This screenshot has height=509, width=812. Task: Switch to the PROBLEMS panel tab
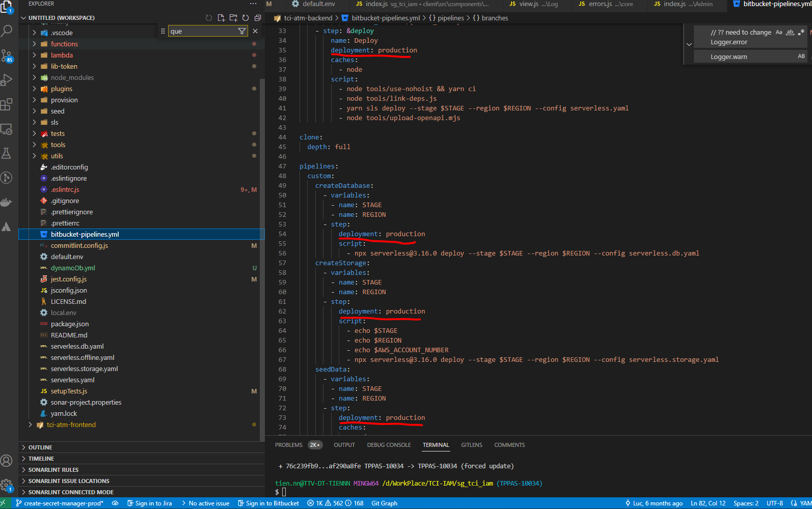point(288,445)
